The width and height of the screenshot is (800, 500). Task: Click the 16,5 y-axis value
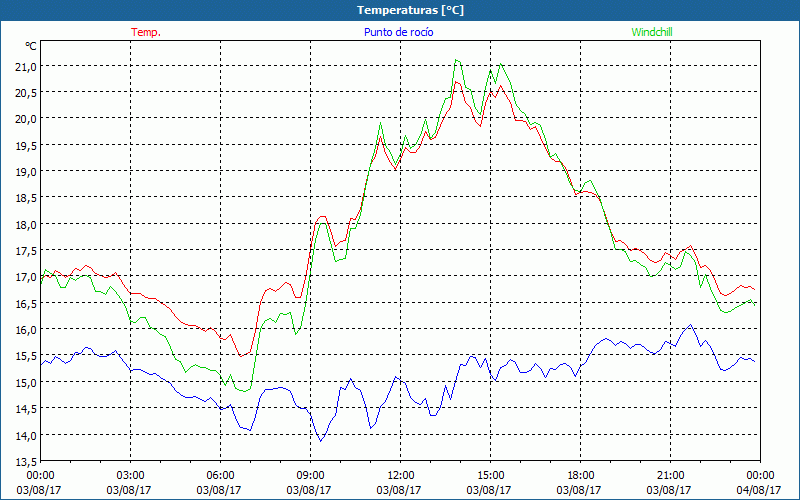(x=26, y=304)
